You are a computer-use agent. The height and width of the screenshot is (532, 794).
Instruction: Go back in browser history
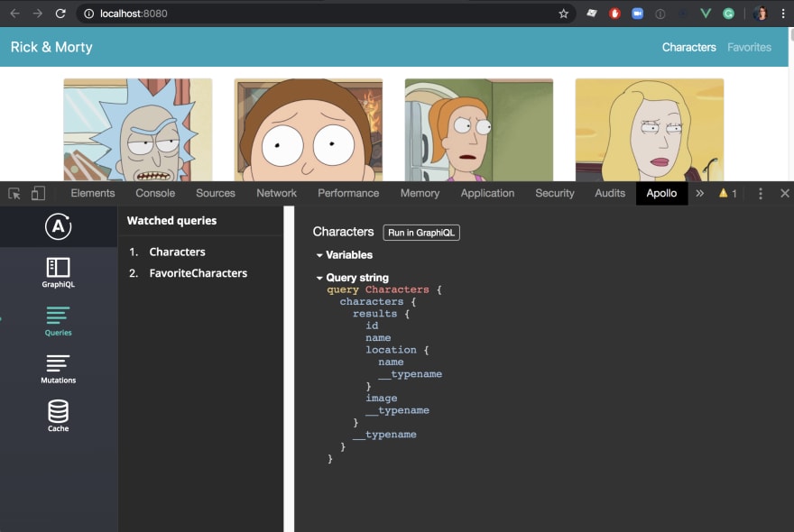tap(14, 14)
